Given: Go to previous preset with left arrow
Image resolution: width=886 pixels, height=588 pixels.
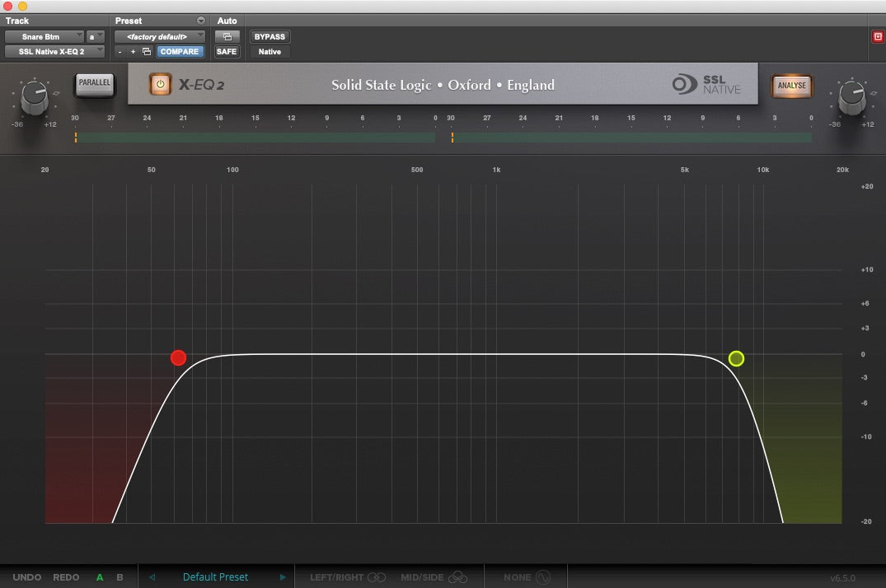Looking at the screenshot, I should pyautogui.click(x=152, y=577).
